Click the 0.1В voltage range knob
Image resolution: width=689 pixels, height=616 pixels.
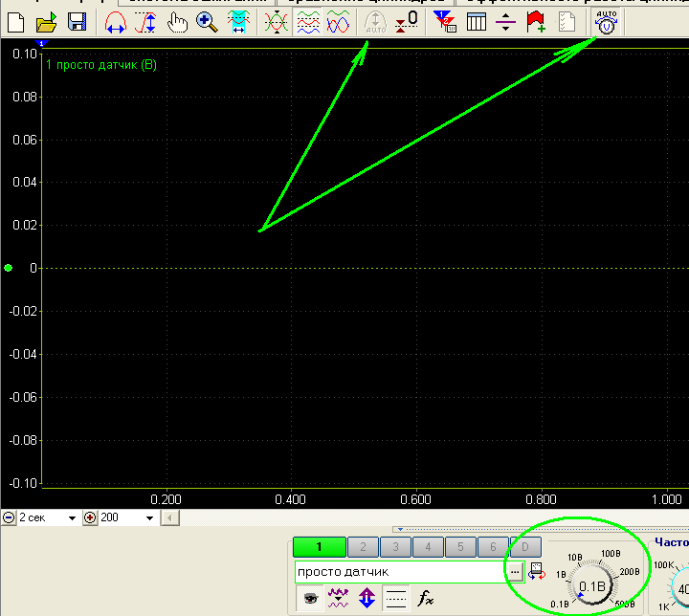click(592, 586)
